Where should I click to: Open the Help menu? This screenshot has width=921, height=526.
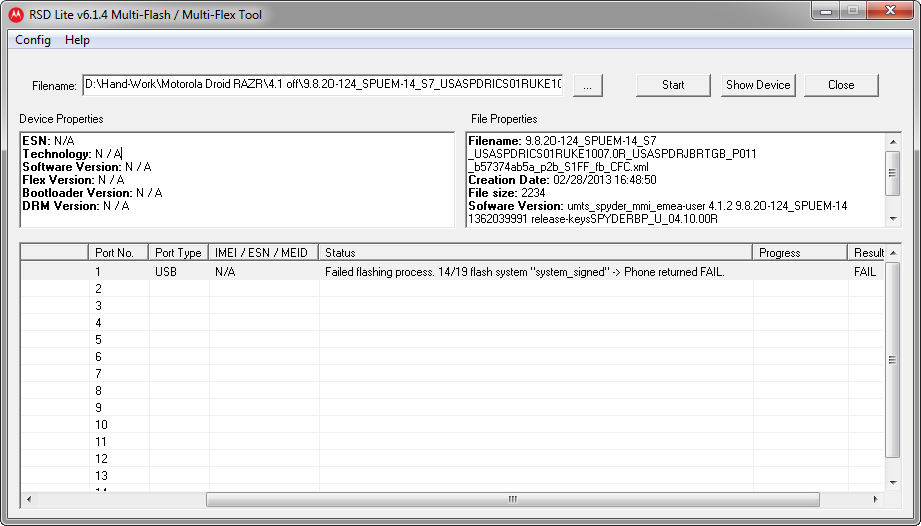pyautogui.click(x=77, y=40)
